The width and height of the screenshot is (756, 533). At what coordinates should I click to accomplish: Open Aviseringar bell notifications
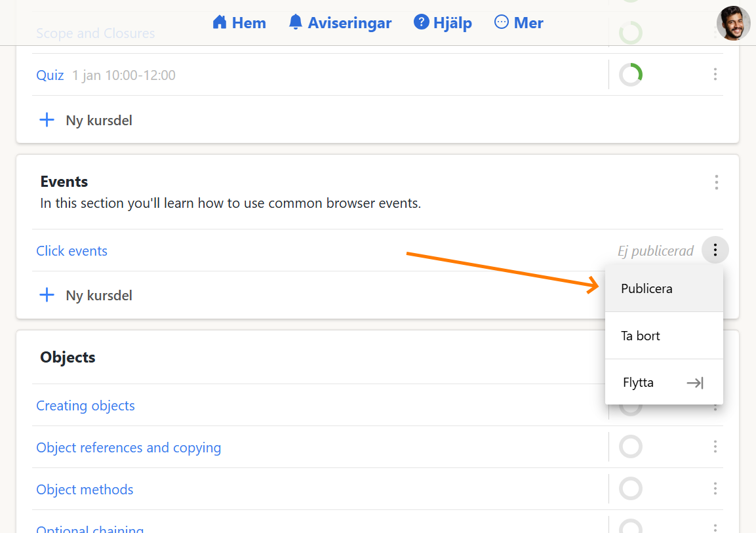296,23
